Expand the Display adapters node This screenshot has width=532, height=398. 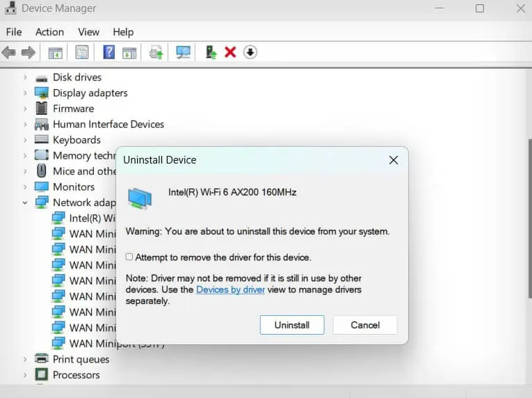coord(25,93)
